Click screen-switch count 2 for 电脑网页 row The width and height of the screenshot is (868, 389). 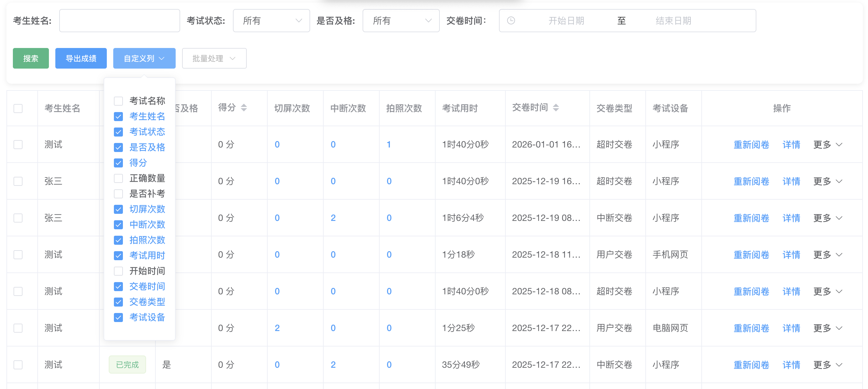pyautogui.click(x=277, y=328)
